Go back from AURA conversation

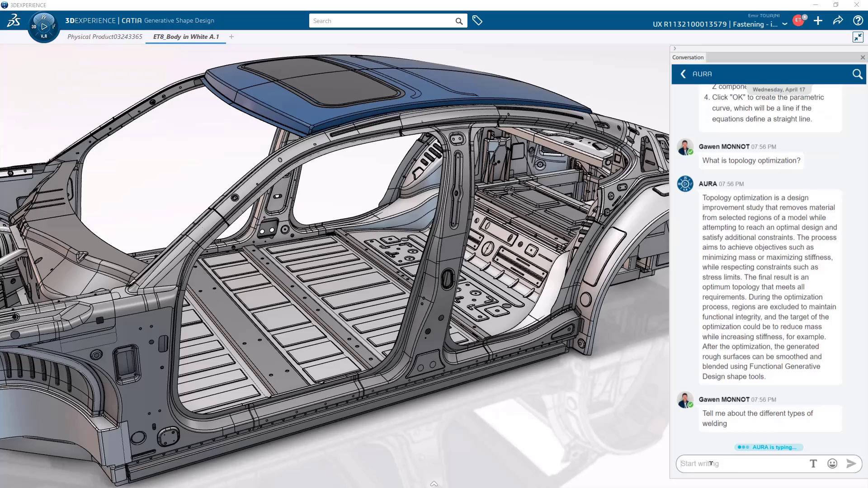pyautogui.click(x=683, y=74)
